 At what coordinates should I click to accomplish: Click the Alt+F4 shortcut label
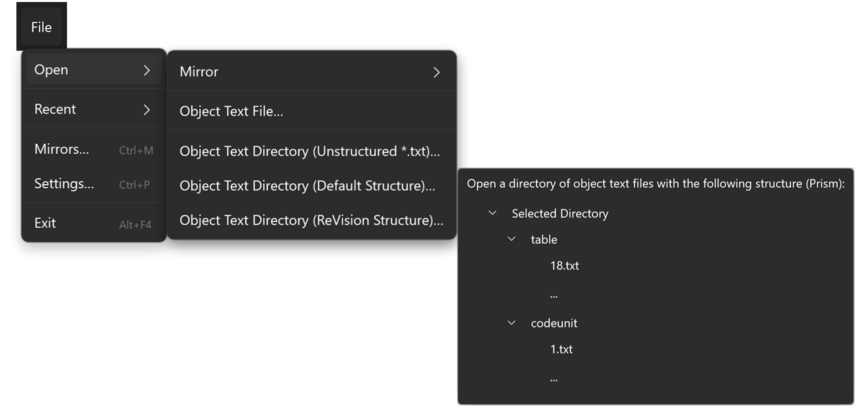point(135,225)
